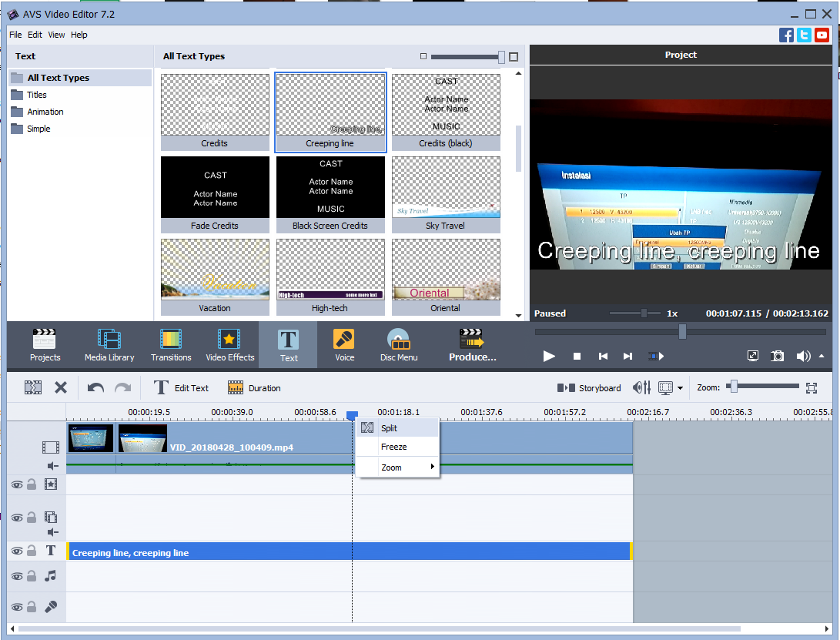
Task: Choose Freeze from the context menu
Action: (x=393, y=447)
